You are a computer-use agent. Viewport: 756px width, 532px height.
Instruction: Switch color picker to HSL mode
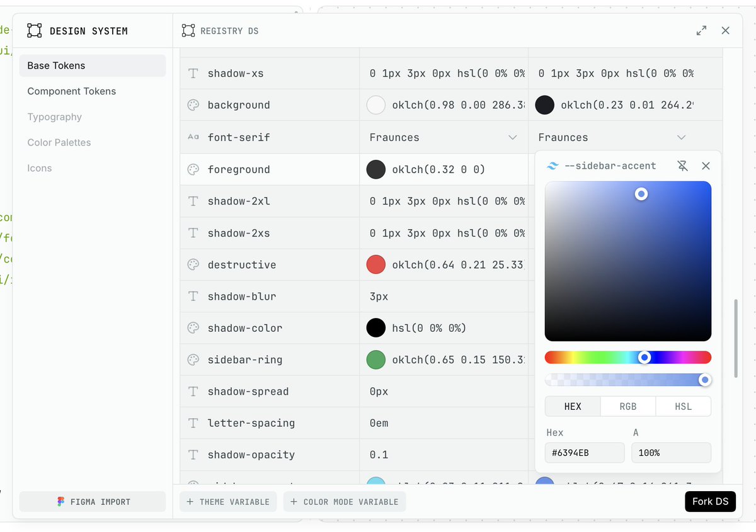tap(684, 406)
